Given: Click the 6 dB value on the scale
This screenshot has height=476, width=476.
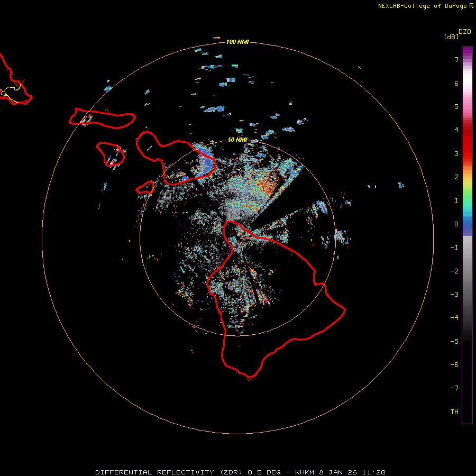Looking at the screenshot, I should [456, 83].
